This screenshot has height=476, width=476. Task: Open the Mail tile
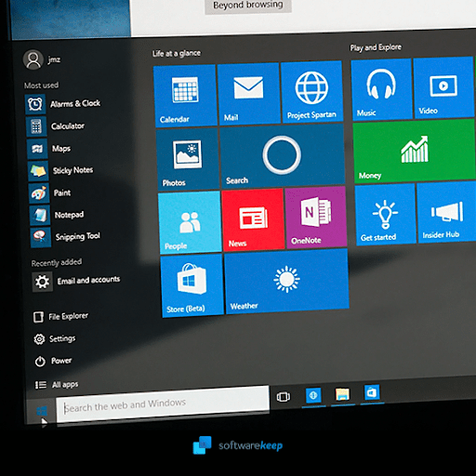point(249,94)
